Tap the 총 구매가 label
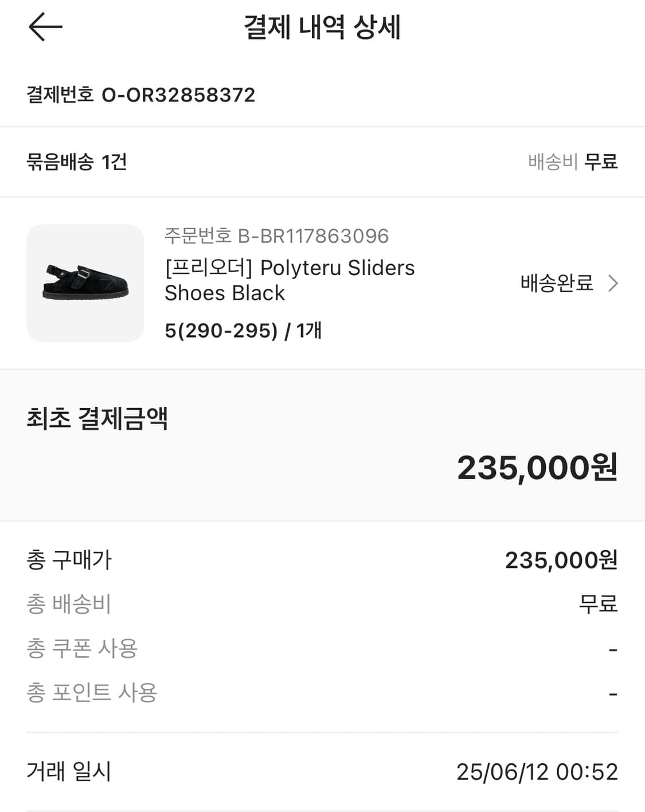 click(69, 560)
